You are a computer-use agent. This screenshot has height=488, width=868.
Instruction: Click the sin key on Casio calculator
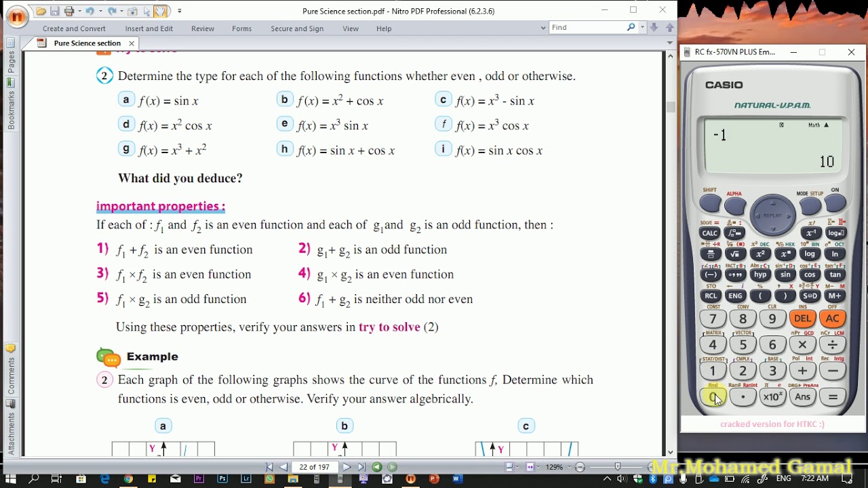(x=785, y=274)
